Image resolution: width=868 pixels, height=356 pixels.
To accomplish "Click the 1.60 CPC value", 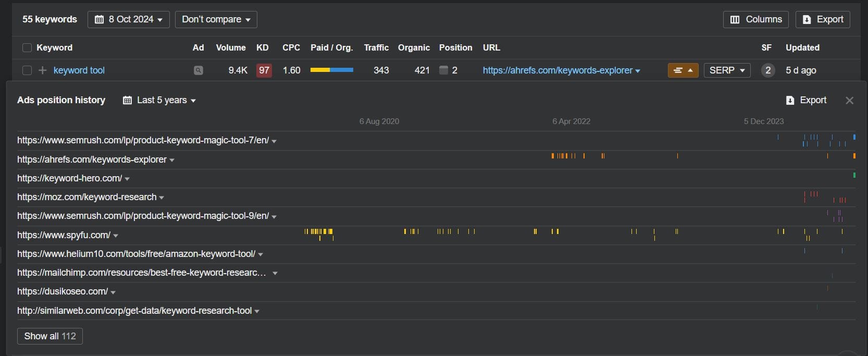I will 292,70.
